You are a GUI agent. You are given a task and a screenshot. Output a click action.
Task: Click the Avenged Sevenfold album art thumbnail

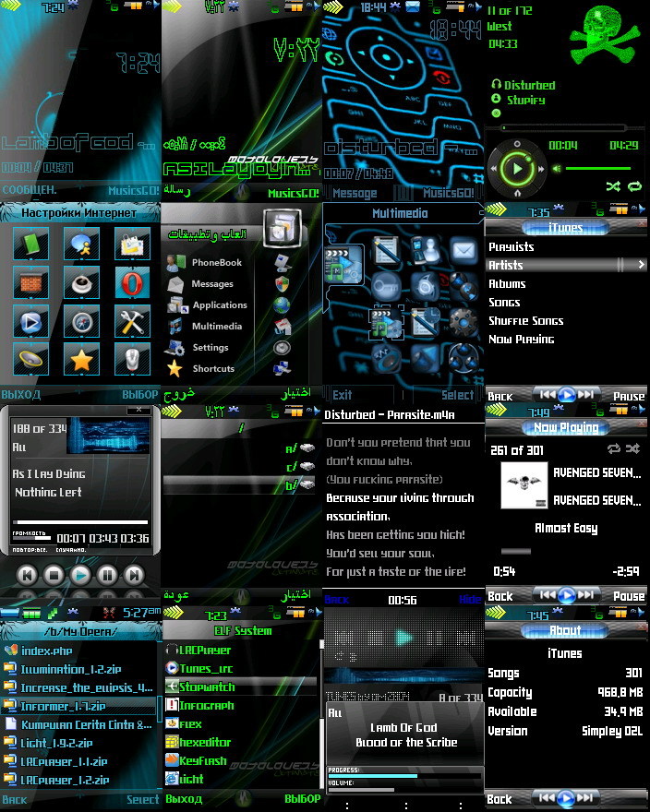click(524, 485)
